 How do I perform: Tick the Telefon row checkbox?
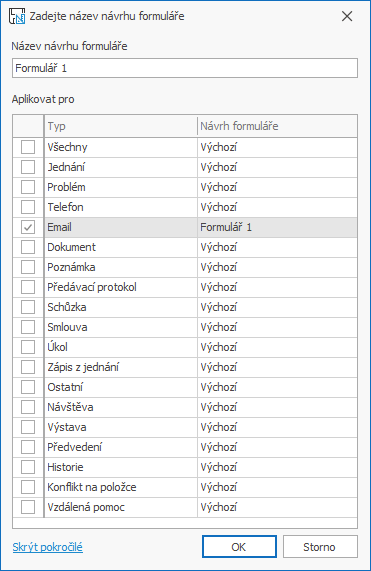28,208
